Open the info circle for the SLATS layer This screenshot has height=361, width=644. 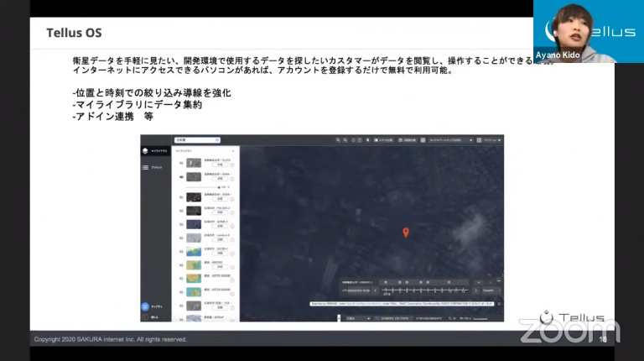[232, 165]
